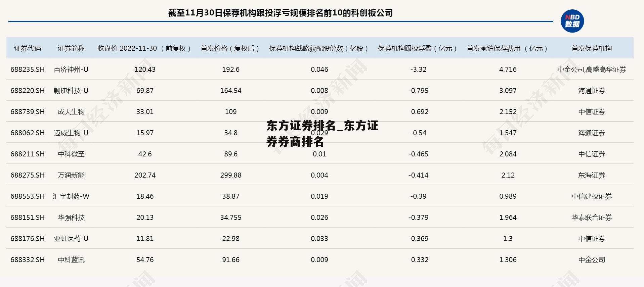Click the NBD数据 round logo
Screen dimensions: 644x287
572,21
